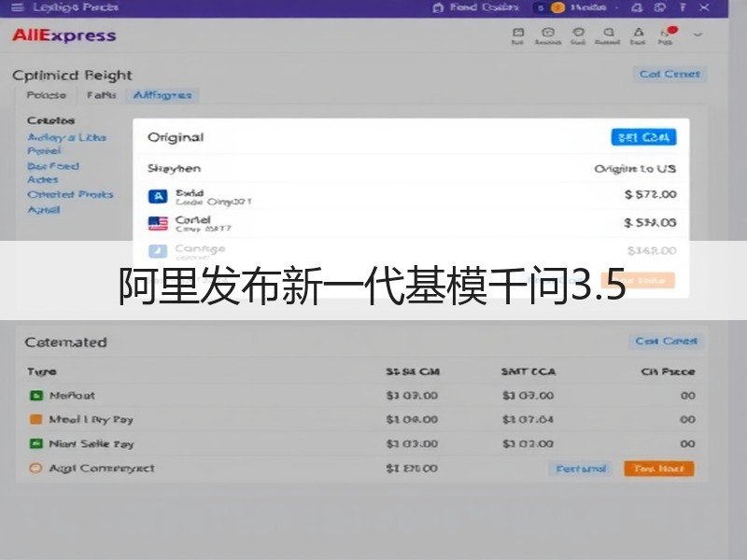The image size is (747, 560).
Task: Click 'Cat Cenet' button beside Cptimicd Reight heading
Action: [x=669, y=75]
